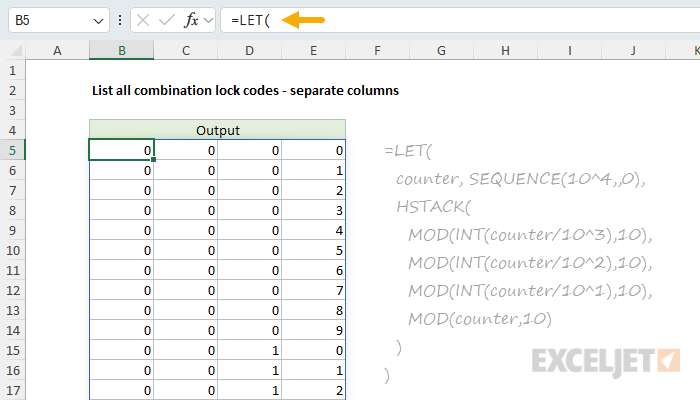The height and width of the screenshot is (400, 700).
Task: Click the MOD(counter,10) formula line
Action: coord(480,319)
